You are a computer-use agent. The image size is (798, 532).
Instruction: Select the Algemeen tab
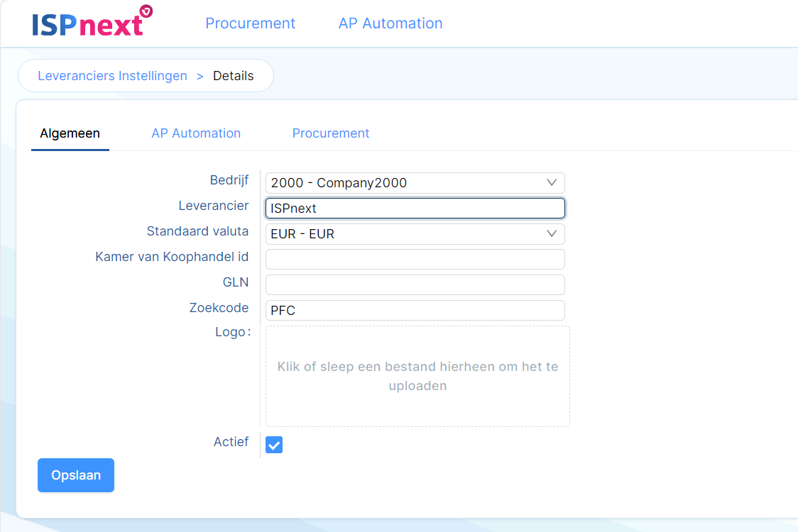70,133
